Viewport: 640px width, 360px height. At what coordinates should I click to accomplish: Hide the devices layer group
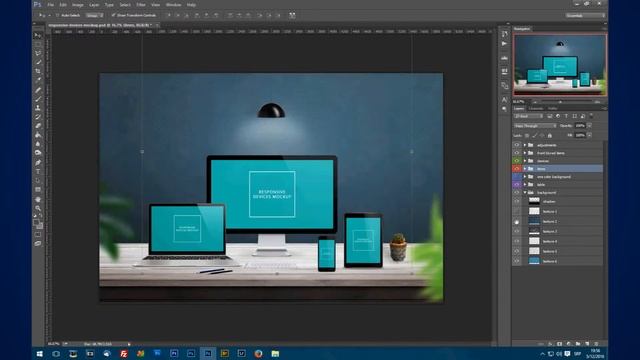click(517, 161)
